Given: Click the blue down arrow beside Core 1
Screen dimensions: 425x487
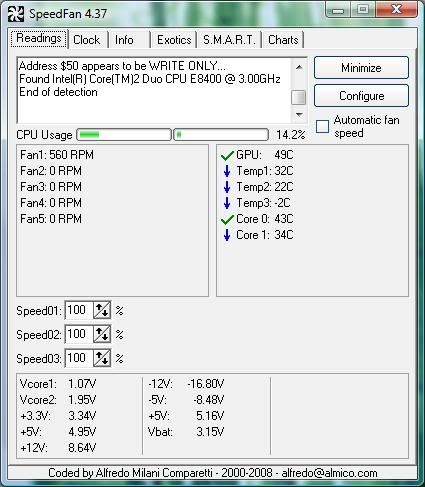Looking at the screenshot, I should tap(227, 235).
